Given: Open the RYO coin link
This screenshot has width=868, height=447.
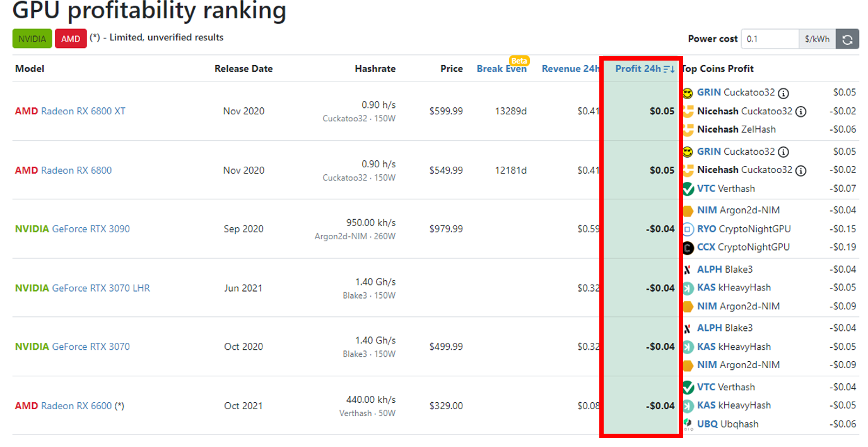Looking at the screenshot, I should 707,229.
